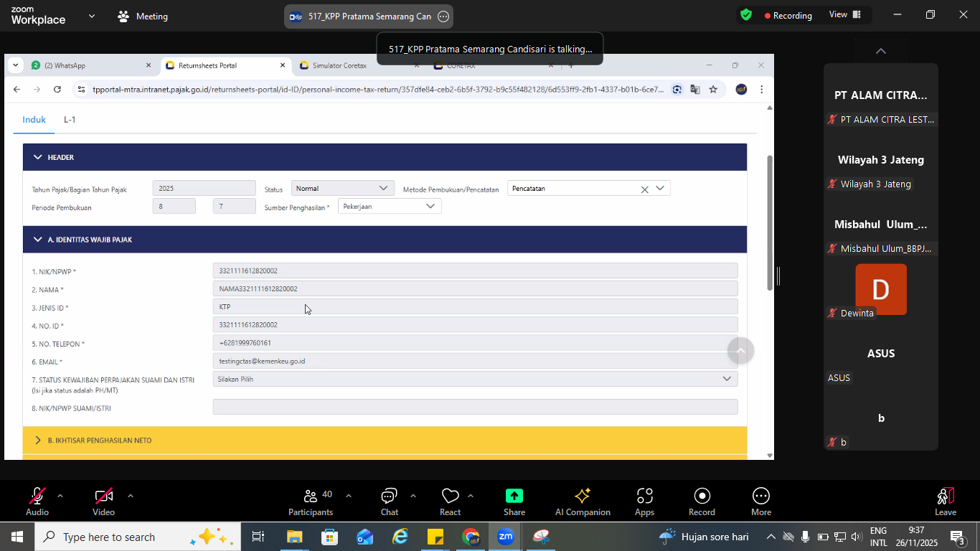Click the green Share screen icon
This screenshot has height=551, width=980.
[x=514, y=496]
